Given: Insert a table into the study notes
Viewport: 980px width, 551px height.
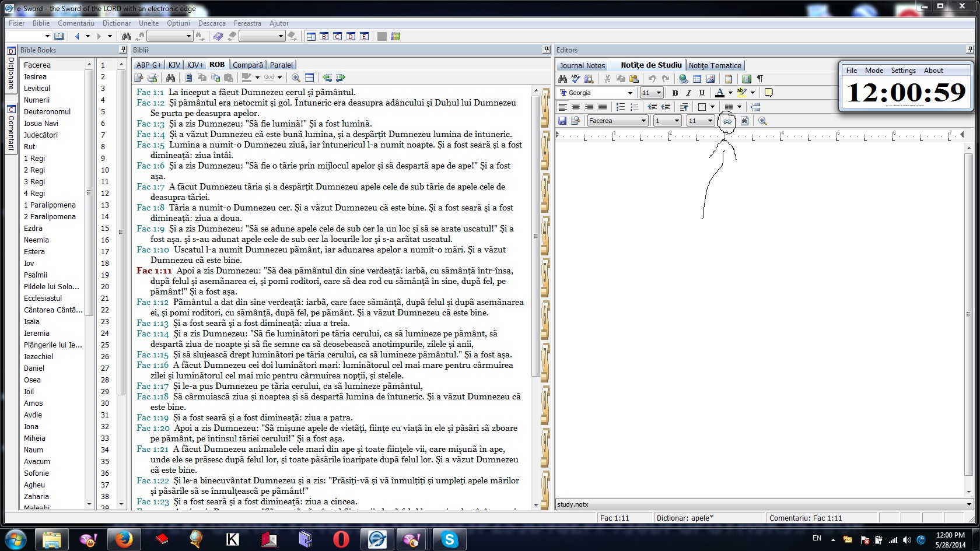Looking at the screenshot, I should pyautogui.click(x=697, y=79).
